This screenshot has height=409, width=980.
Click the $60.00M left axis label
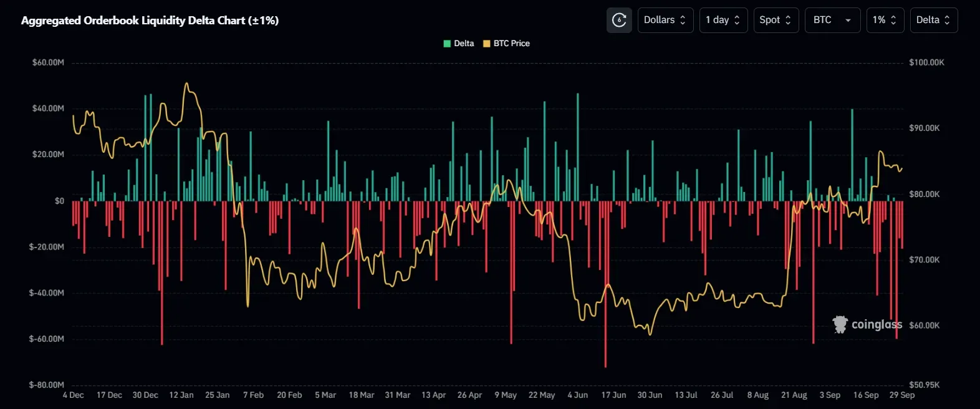pos(48,62)
